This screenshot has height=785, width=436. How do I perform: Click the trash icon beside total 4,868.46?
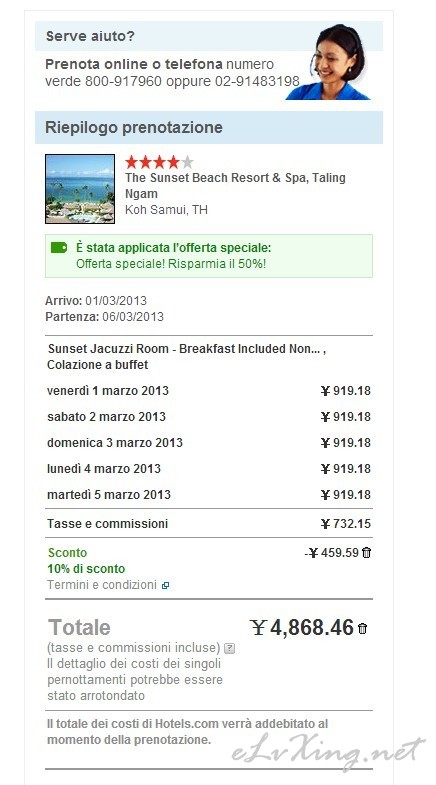click(362, 629)
